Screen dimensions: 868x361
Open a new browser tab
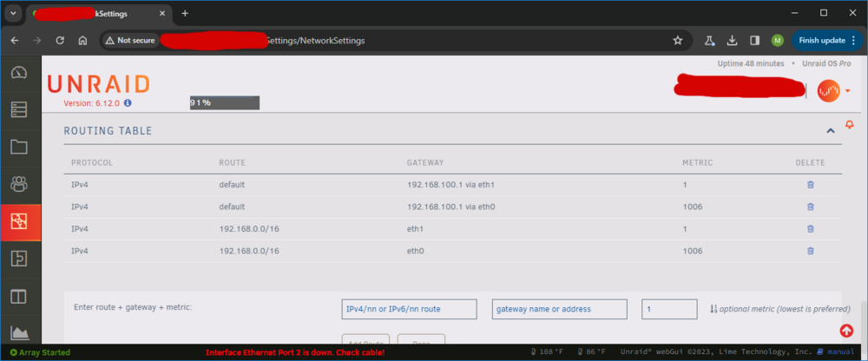coord(185,13)
